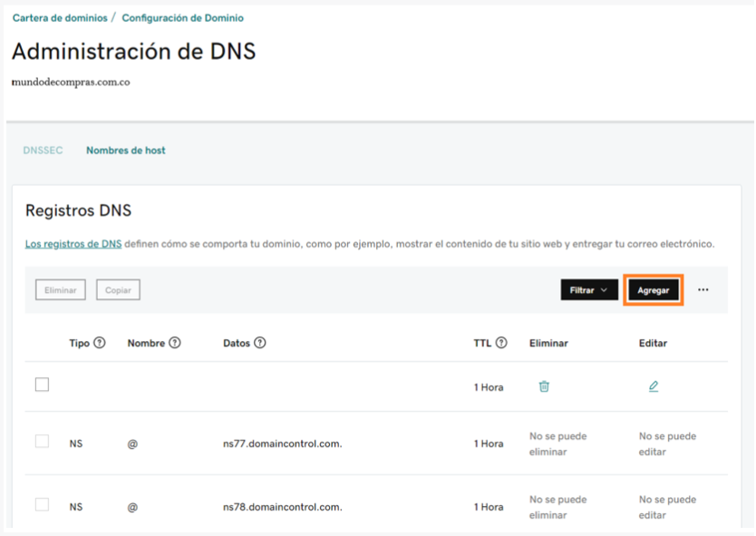Tick the checkbox for ns77.domaincontrol.com record
The height and width of the screenshot is (536, 756).
coord(42,442)
